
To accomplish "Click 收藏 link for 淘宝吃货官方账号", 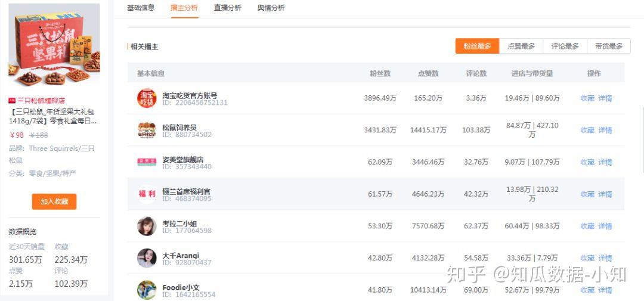I will pyautogui.click(x=587, y=98).
